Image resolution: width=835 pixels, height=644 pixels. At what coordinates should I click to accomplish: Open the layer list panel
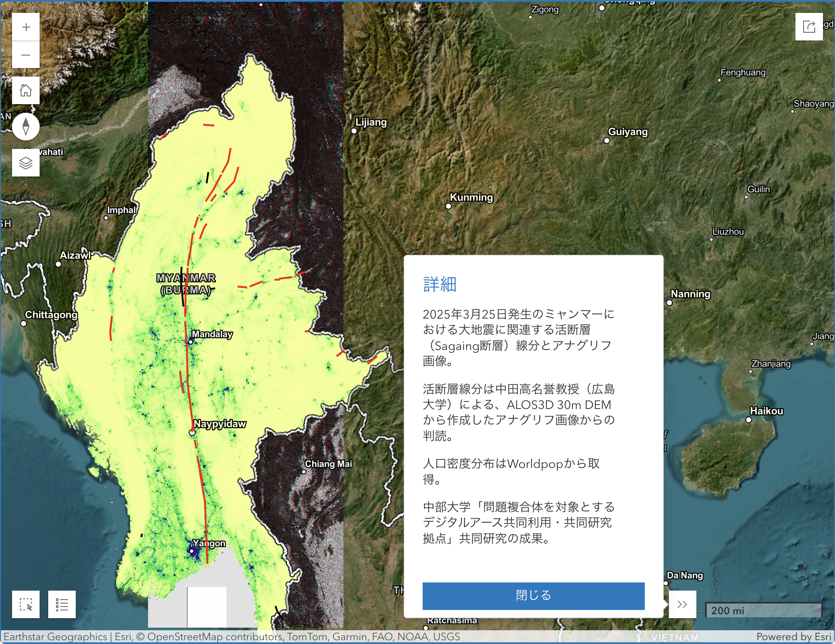pyautogui.click(x=26, y=163)
